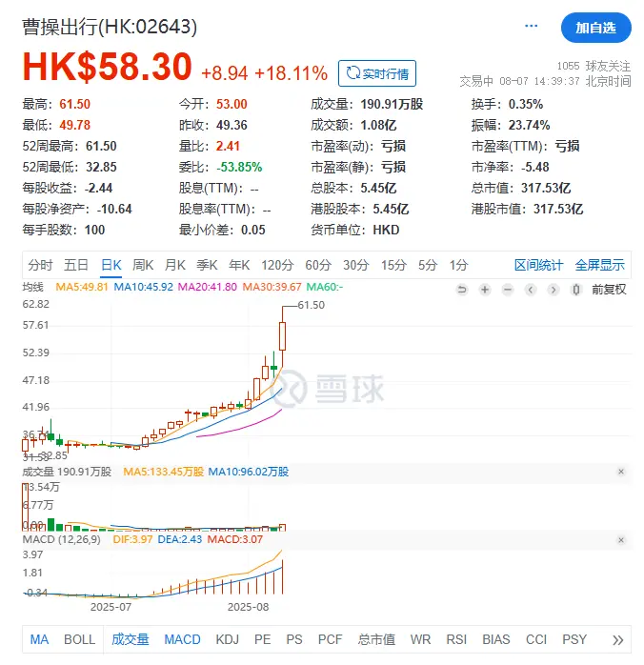Switch to the 1分 interval tab
The width and height of the screenshot is (644, 665).
click(459, 265)
